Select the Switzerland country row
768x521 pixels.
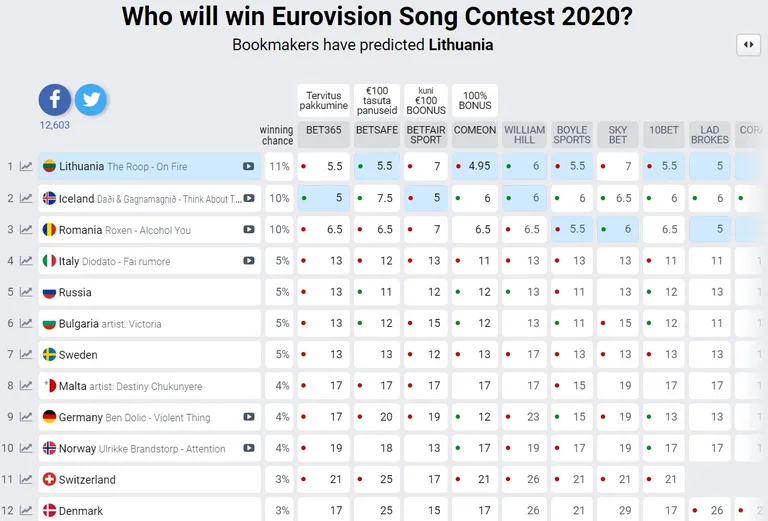[149, 479]
